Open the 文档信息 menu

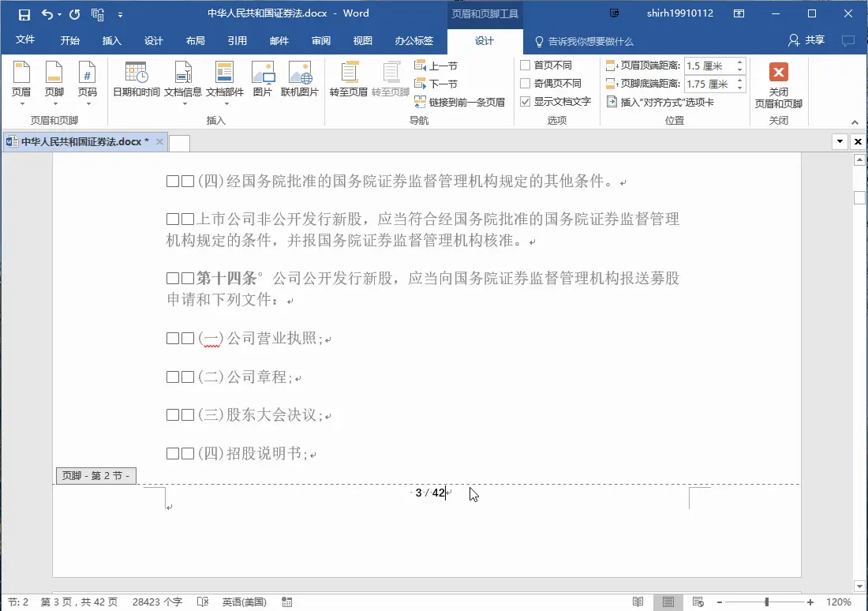point(183,84)
